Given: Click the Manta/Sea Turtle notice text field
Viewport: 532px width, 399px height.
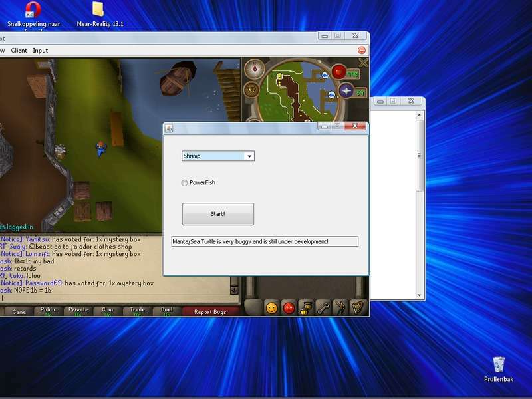Looking at the screenshot, I should [x=265, y=241].
